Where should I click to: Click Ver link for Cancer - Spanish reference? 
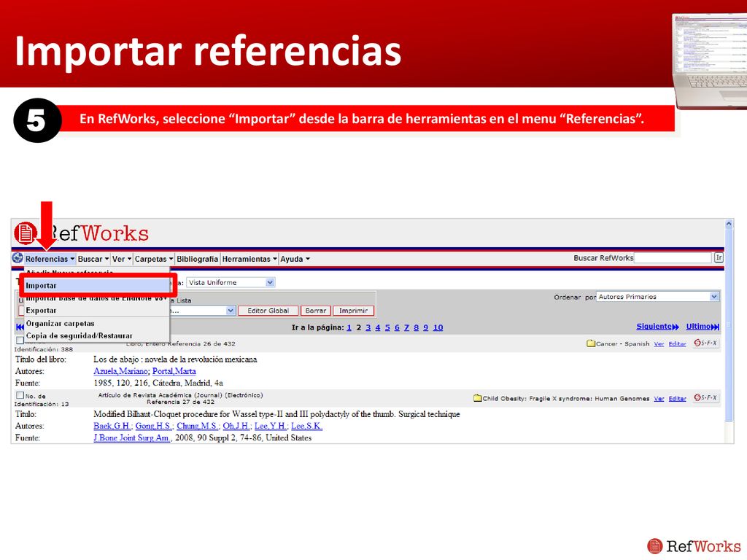(x=659, y=344)
